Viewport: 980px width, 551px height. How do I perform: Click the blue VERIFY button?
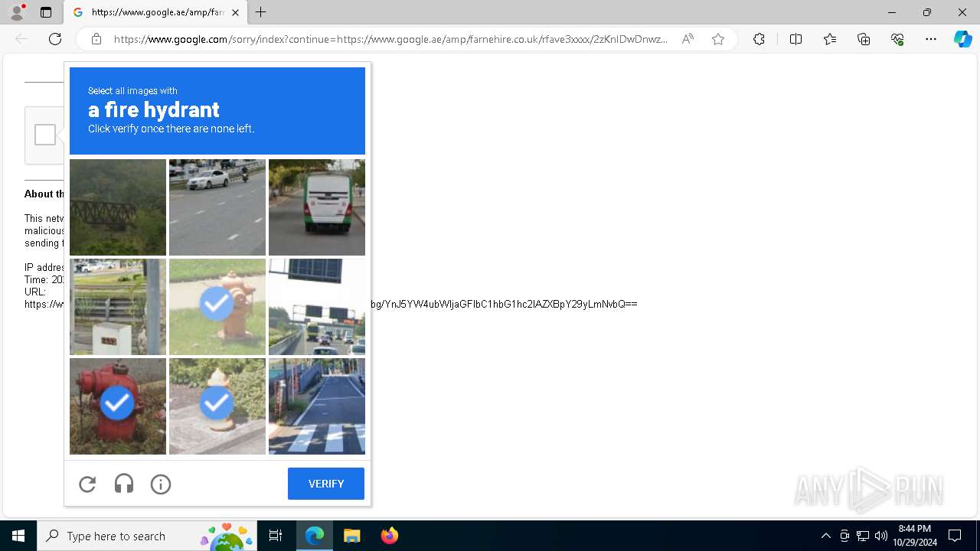[326, 484]
